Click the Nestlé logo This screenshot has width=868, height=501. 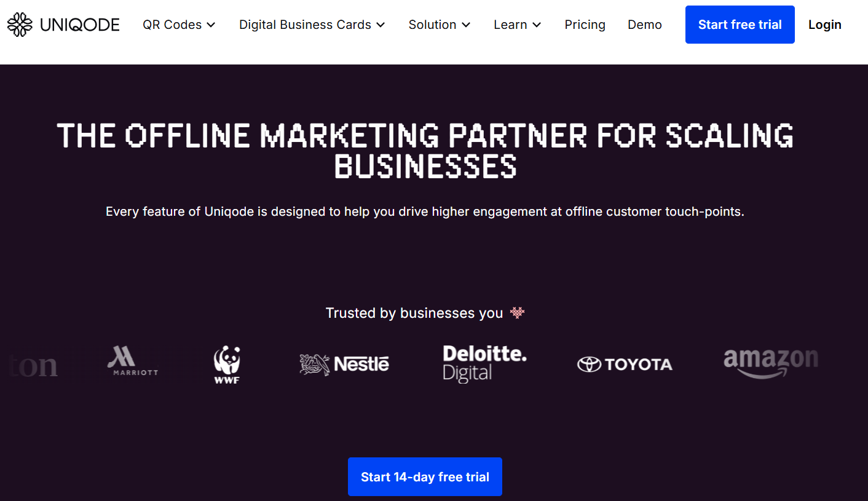pos(344,364)
